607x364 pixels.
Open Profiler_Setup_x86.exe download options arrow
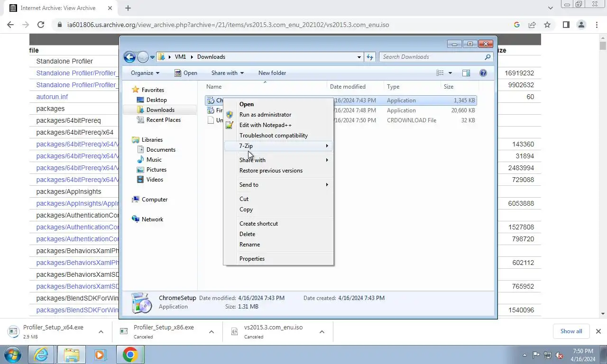click(212, 332)
